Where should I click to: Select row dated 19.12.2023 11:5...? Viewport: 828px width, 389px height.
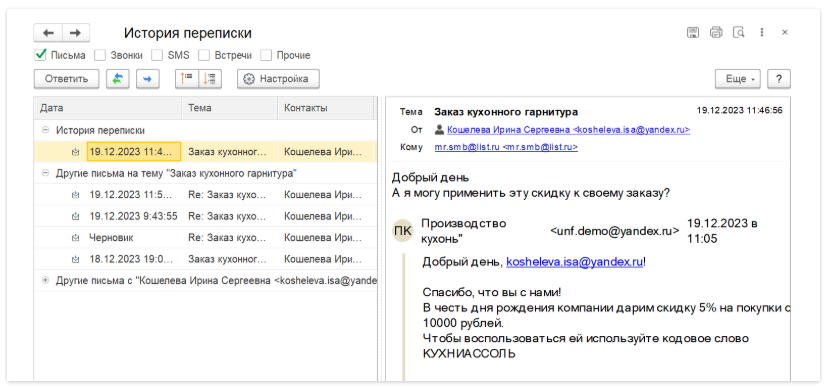click(x=205, y=195)
